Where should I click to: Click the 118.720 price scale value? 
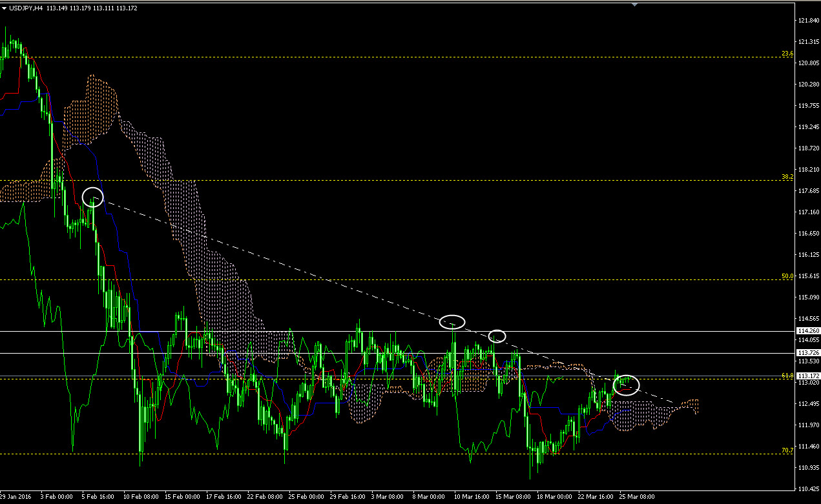(x=809, y=148)
